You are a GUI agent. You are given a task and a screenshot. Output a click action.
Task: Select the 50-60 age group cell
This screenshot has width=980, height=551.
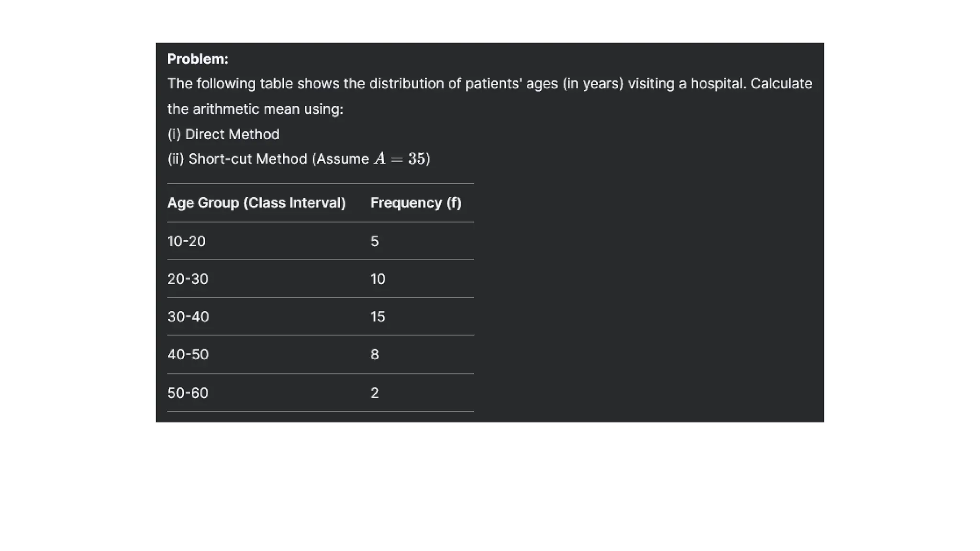pos(188,393)
